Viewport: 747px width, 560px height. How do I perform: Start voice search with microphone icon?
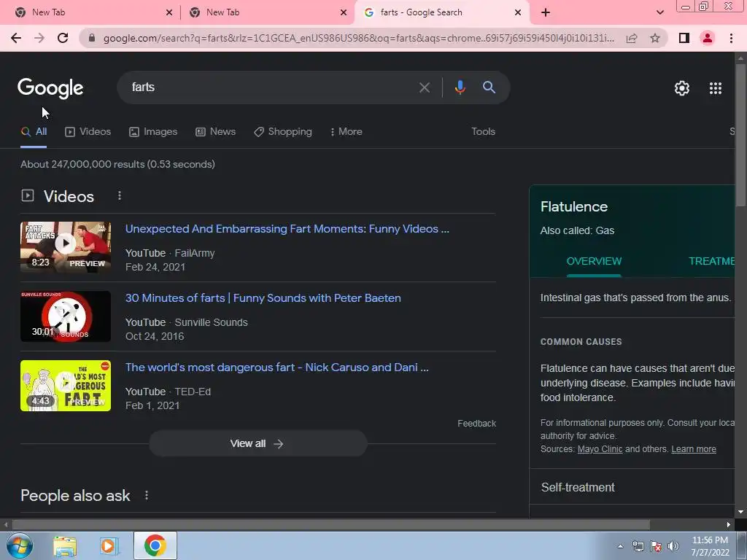[460, 87]
